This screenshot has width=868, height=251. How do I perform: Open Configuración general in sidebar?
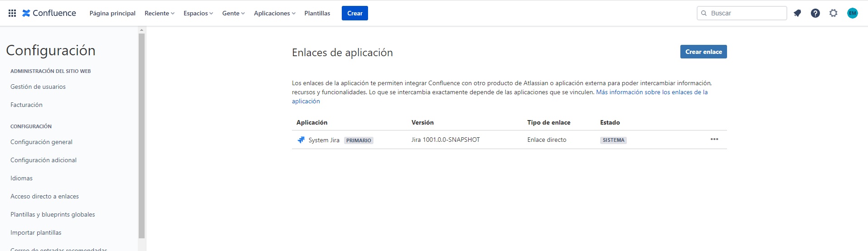tap(41, 142)
